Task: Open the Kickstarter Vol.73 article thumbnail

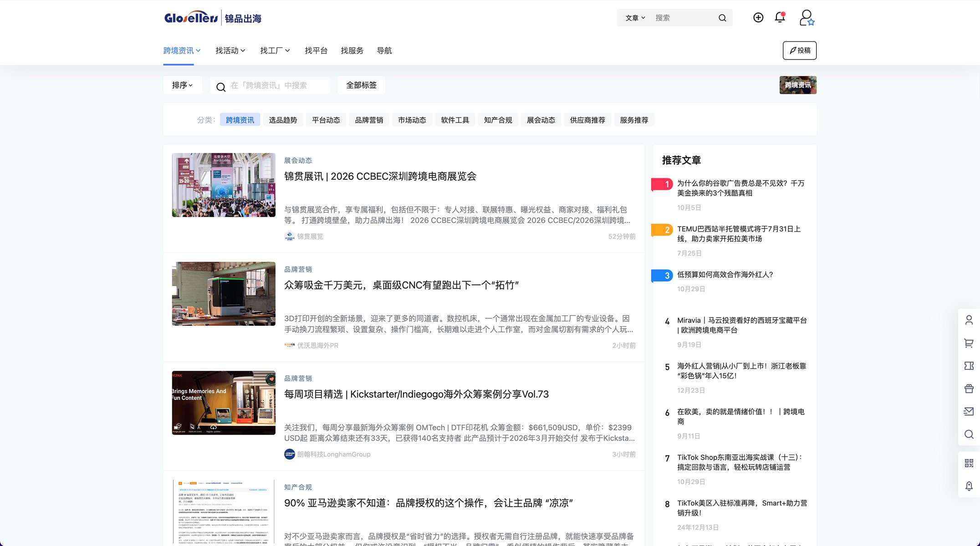Action: 224,403
